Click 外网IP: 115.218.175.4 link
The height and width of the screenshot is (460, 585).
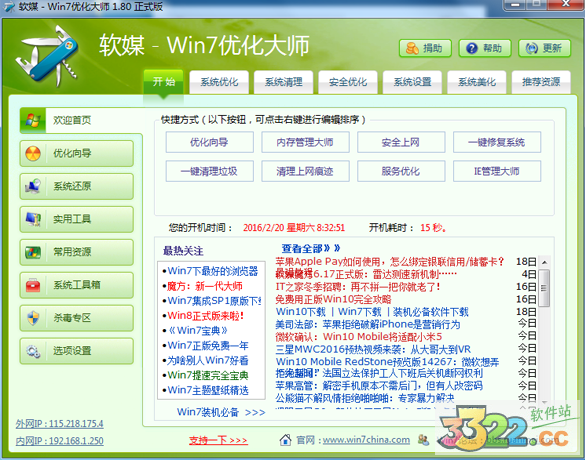tap(60, 424)
